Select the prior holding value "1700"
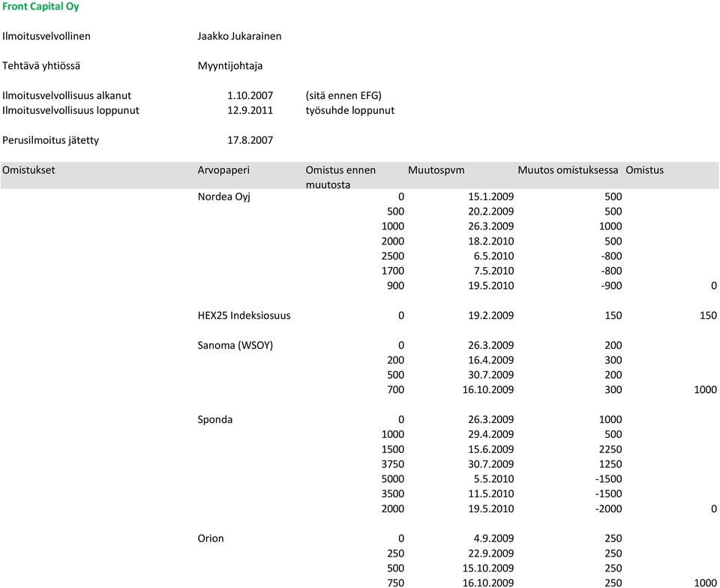 392,271
